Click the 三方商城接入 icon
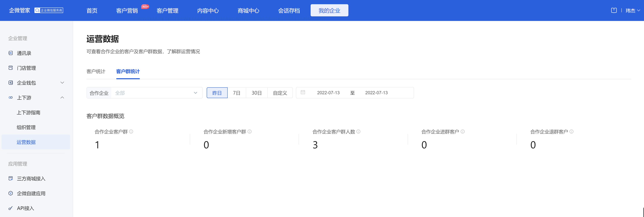644x217 pixels. tap(10, 179)
